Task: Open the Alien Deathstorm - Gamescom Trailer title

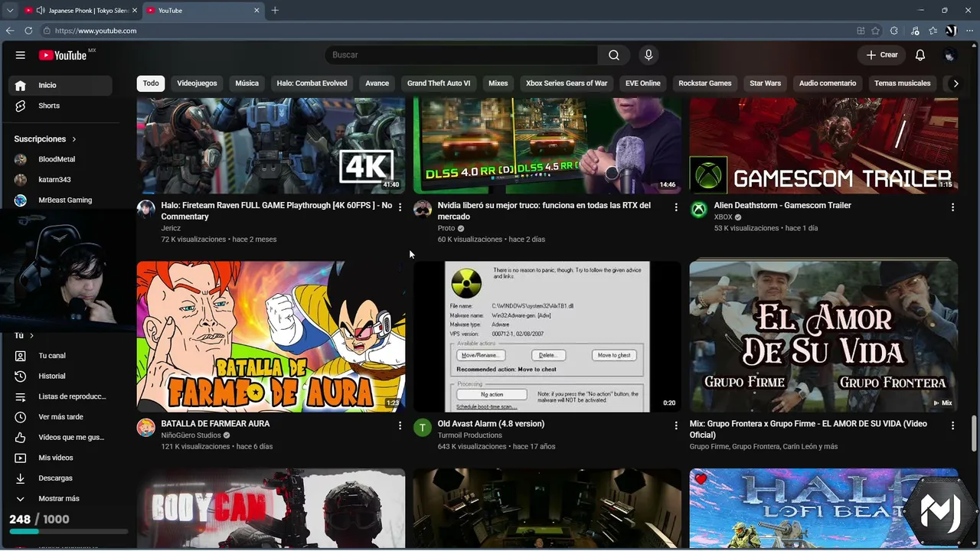Action: (782, 205)
